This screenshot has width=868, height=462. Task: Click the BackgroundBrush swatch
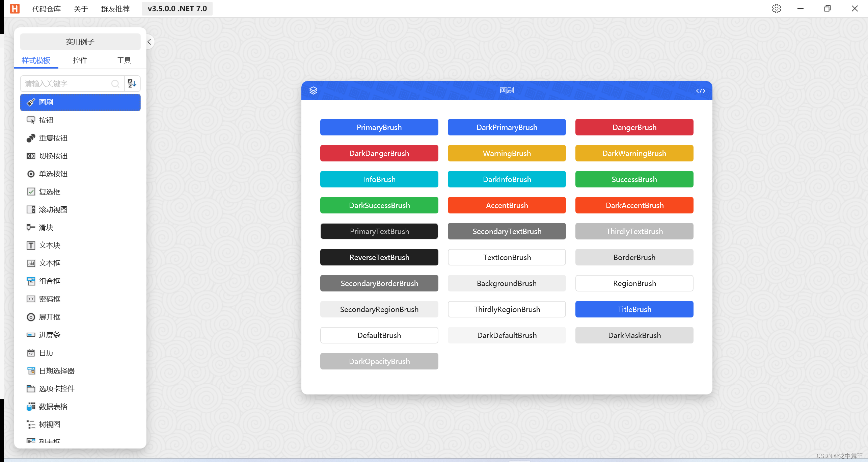(507, 283)
